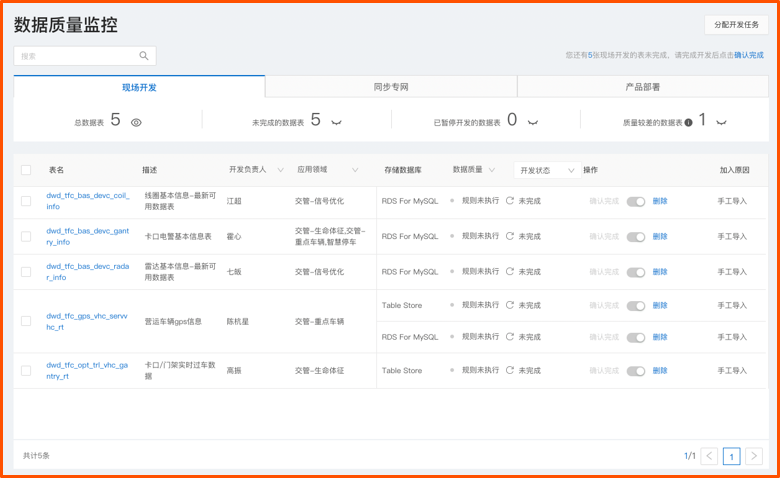This screenshot has width=780, height=478.
Task: Toggle switch in the 高振 row
Action: pos(636,371)
